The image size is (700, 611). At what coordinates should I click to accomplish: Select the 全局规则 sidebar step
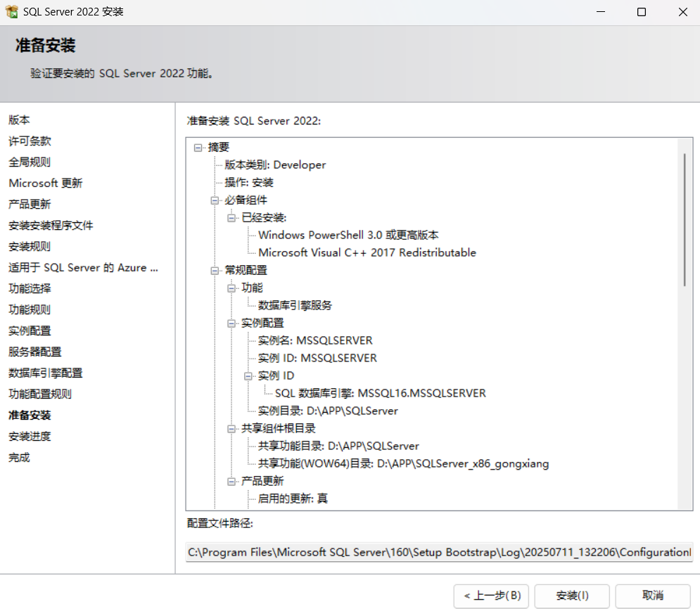pyautogui.click(x=30, y=162)
